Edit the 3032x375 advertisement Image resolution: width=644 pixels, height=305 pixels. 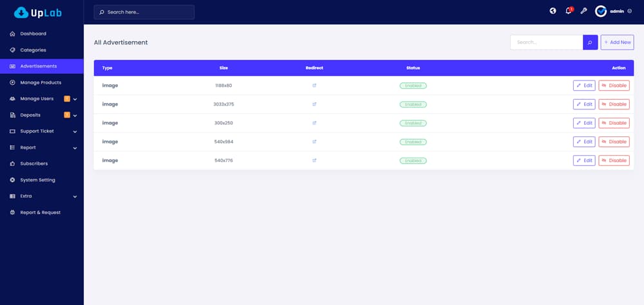pyautogui.click(x=584, y=104)
